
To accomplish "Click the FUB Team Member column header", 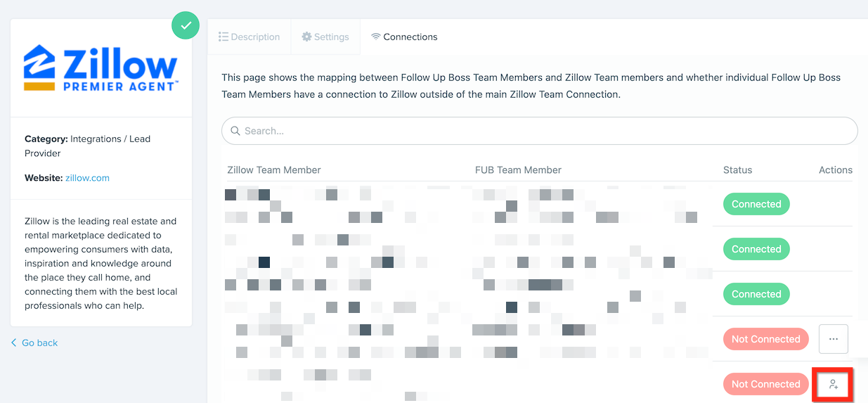I will [518, 170].
